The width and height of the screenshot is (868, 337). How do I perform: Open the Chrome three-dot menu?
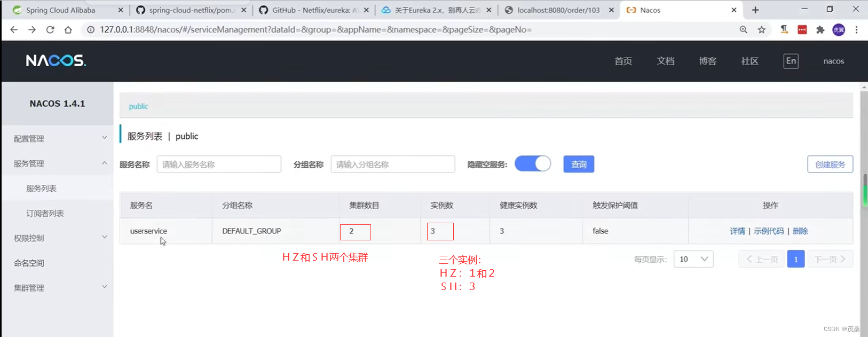(x=856, y=30)
